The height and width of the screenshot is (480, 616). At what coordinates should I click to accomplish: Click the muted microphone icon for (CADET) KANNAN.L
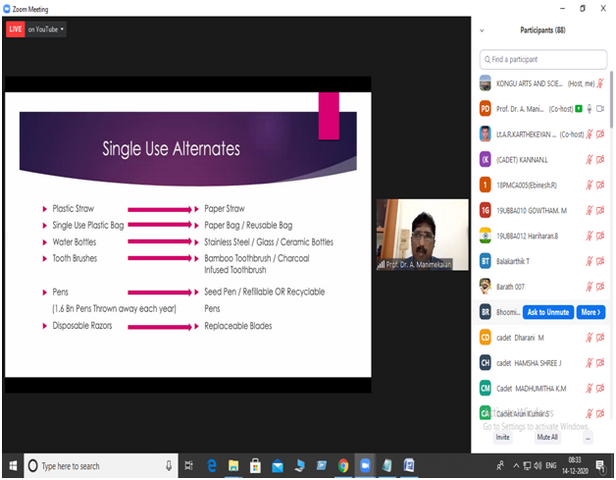(x=587, y=159)
